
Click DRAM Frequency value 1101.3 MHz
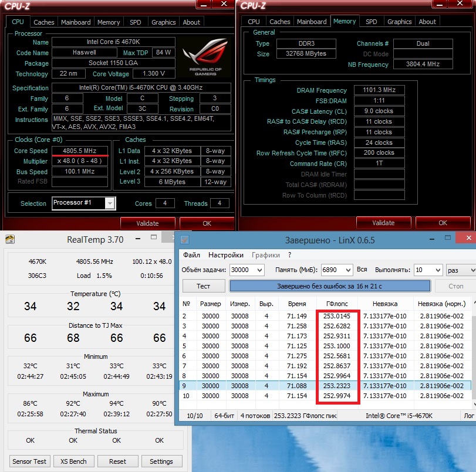click(379, 90)
